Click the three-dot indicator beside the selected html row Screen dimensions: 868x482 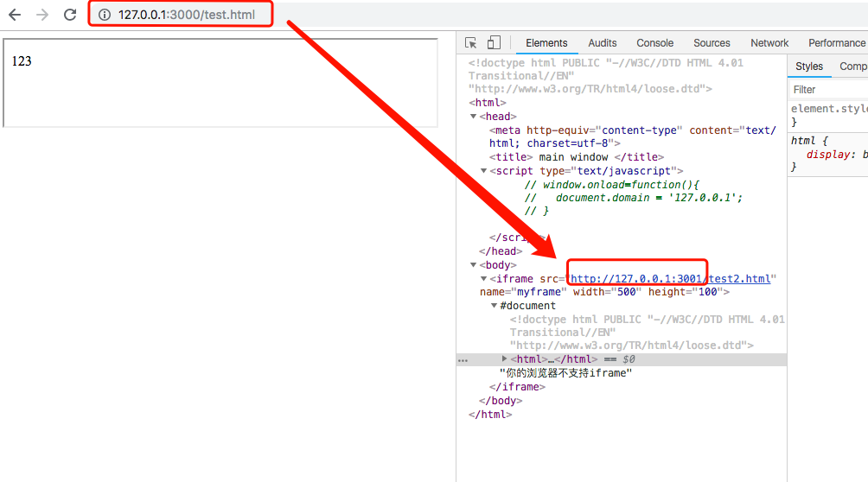tap(463, 359)
